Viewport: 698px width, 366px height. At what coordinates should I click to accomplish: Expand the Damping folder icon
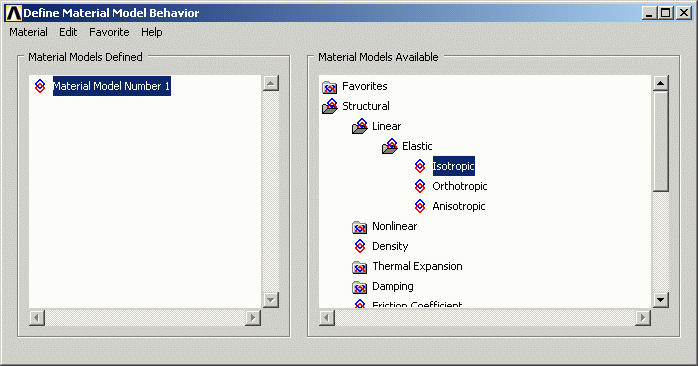click(359, 287)
